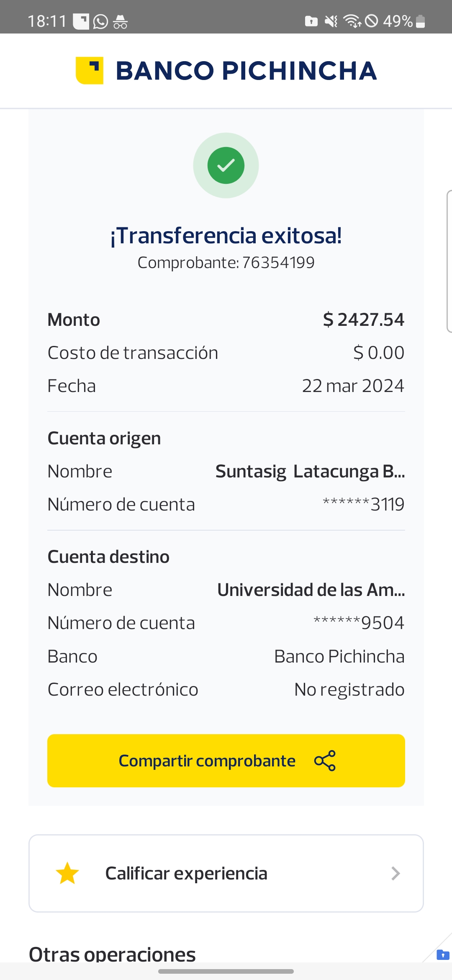Image resolution: width=452 pixels, height=980 pixels.
Task: Tap the green success checkmark icon
Action: point(226,165)
